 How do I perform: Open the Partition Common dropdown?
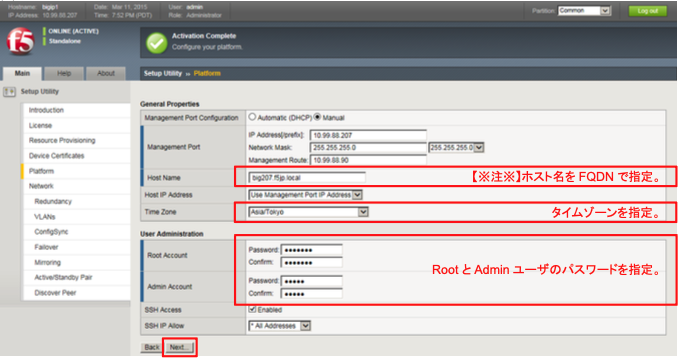pyautogui.click(x=584, y=10)
